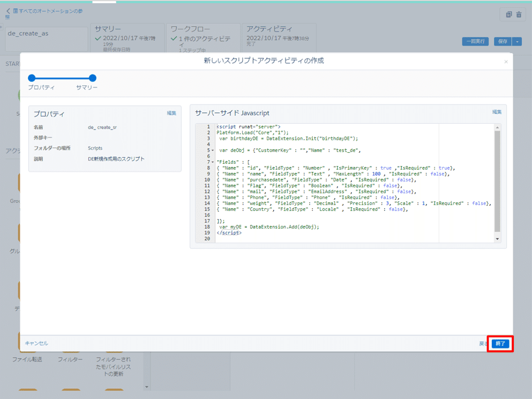This screenshot has height=399, width=532.
Task: Go to the サマリー wizard step
Action: click(x=92, y=78)
